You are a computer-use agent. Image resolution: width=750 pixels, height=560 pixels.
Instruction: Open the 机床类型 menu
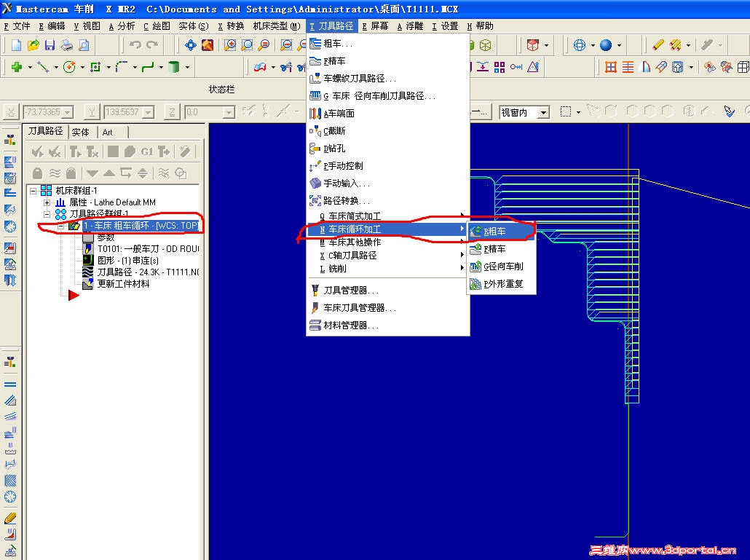point(277,25)
